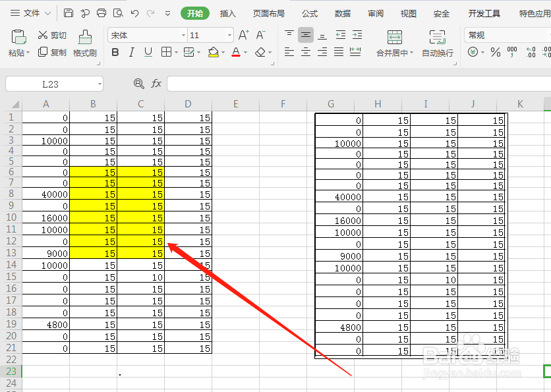Viewport: 551px width, 392px height.
Task: Open the font name dropdown 宋体
Action: 183,35
